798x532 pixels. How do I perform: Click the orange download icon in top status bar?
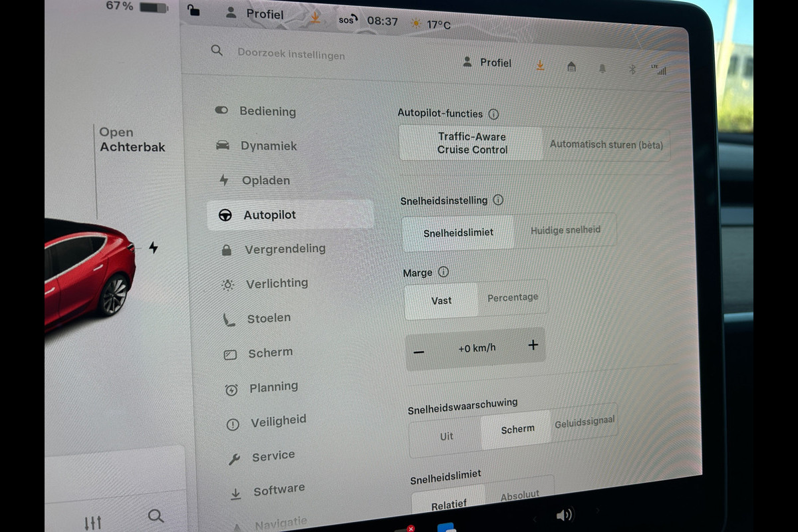(315, 18)
